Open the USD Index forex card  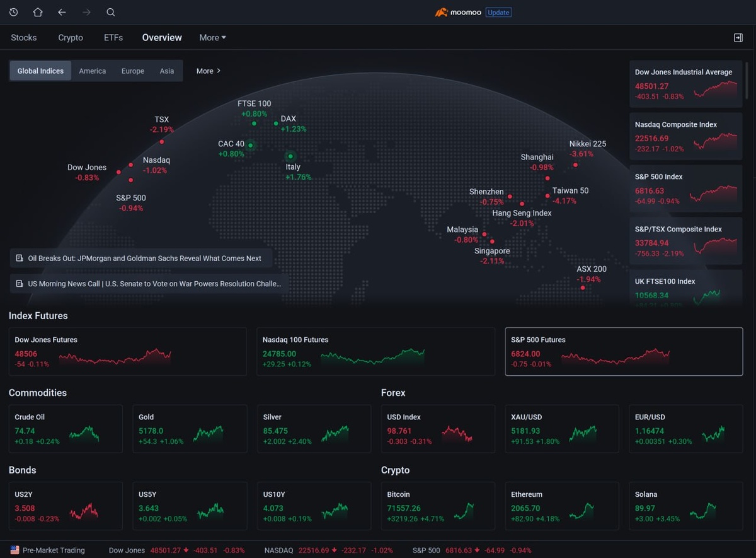pyautogui.click(x=438, y=429)
